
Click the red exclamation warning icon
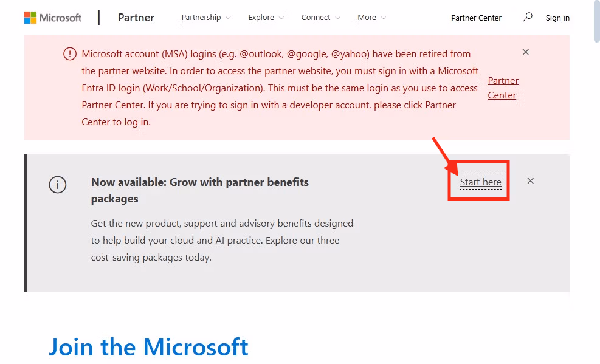click(70, 54)
